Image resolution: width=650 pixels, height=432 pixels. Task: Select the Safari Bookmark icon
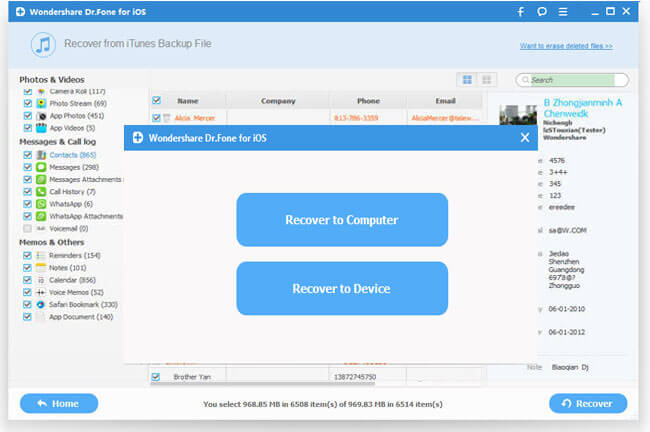pos(40,304)
